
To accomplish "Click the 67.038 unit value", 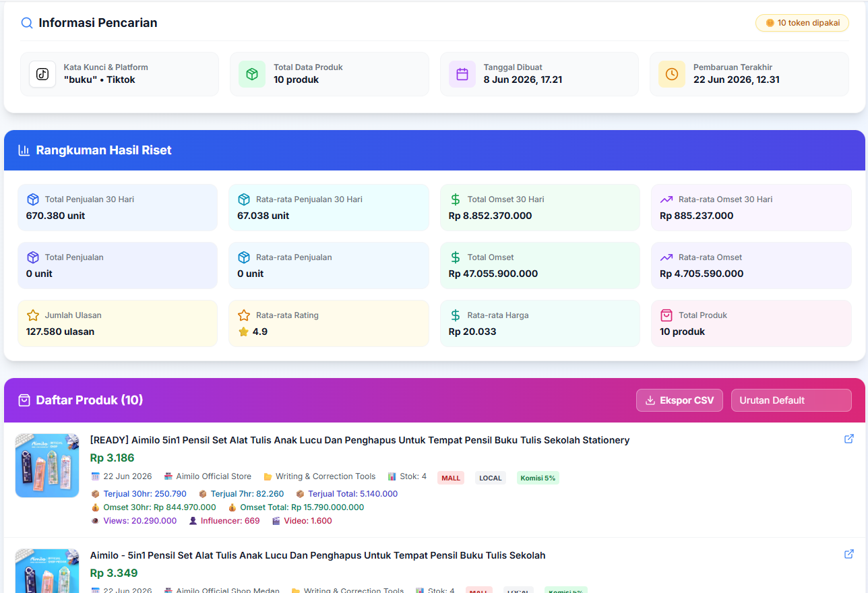I will (263, 216).
